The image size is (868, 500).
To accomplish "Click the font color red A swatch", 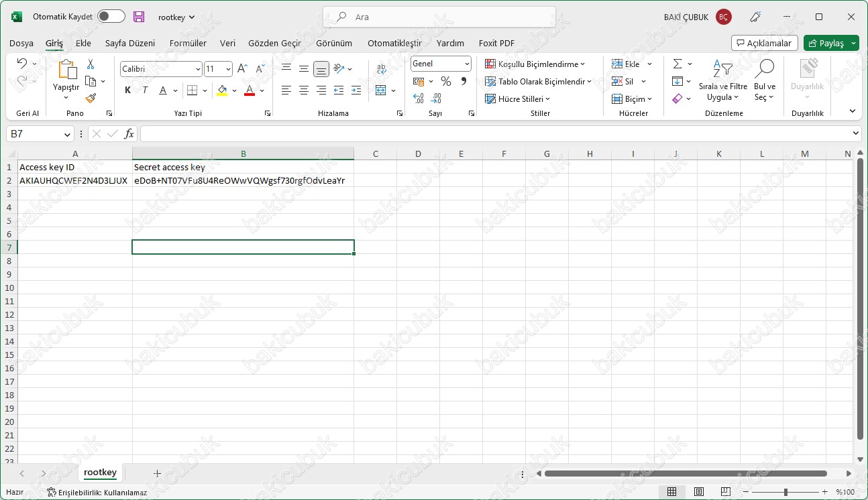I will tap(250, 90).
